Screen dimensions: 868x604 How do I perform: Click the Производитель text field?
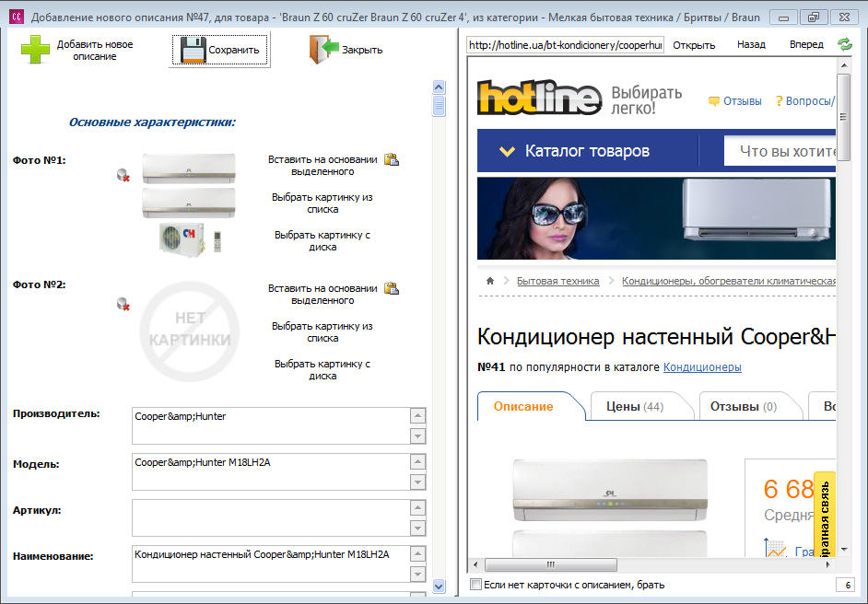pos(271,426)
